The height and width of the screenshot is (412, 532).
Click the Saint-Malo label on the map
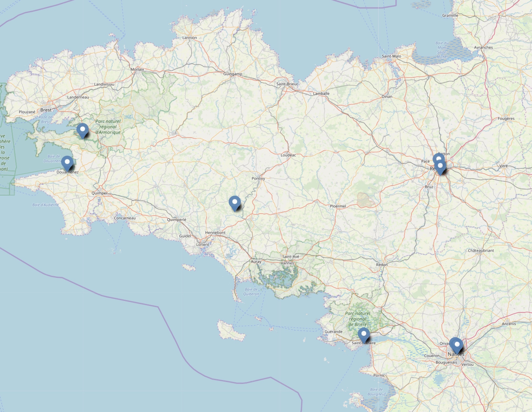pos(391,56)
